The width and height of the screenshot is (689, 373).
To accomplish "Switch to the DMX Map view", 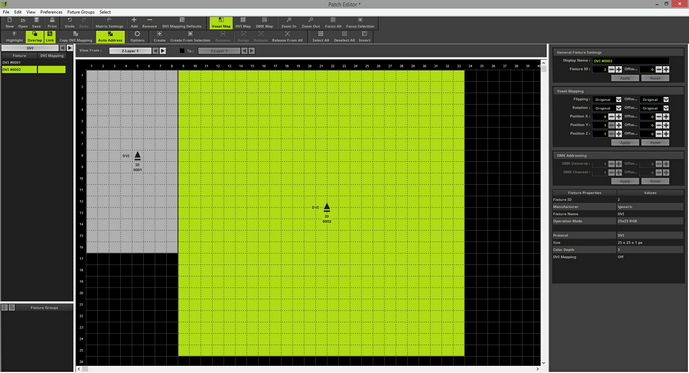I will click(x=265, y=23).
